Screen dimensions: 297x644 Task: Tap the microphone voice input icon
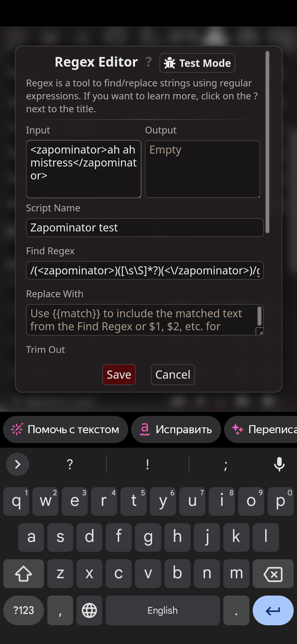pyautogui.click(x=279, y=464)
